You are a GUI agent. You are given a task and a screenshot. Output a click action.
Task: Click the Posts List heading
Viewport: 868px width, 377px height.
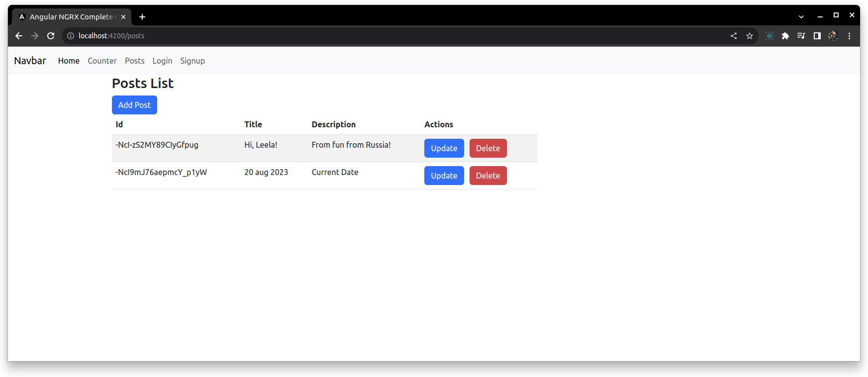143,83
